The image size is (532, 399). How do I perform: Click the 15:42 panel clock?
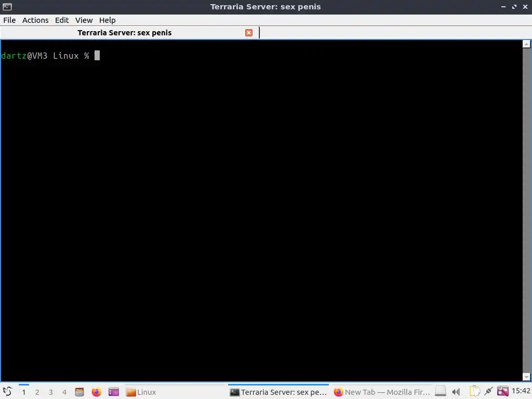pos(521,391)
